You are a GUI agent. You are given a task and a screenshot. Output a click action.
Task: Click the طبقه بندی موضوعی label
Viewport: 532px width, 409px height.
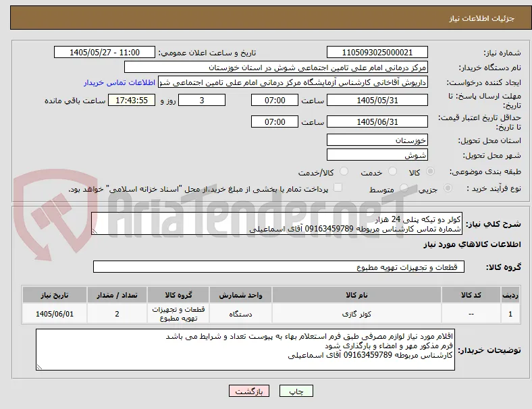(x=485, y=172)
